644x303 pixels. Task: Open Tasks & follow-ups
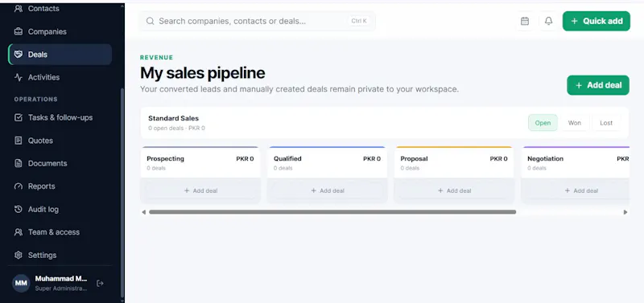(x=60, y=117)
